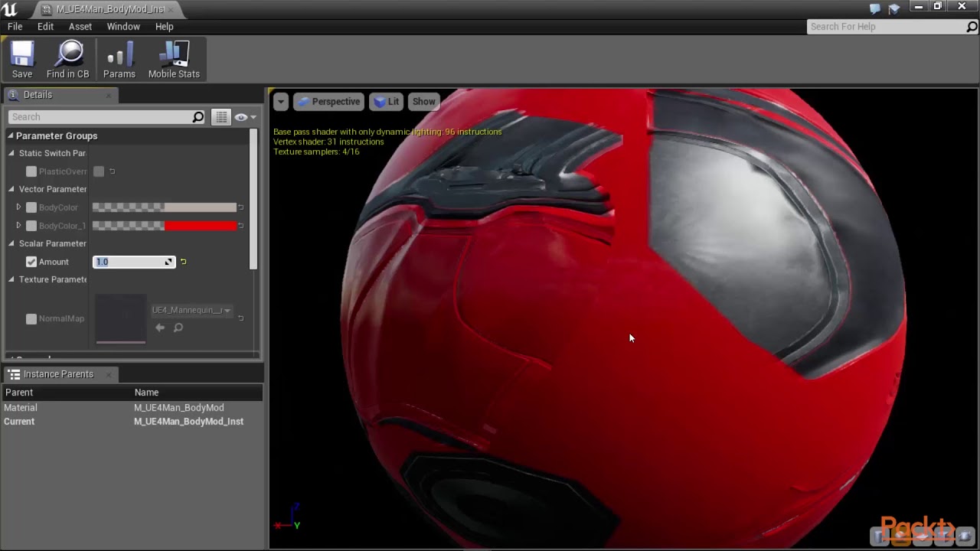Open the Help menu
The image size is (980, 551).
coord(165,27)
